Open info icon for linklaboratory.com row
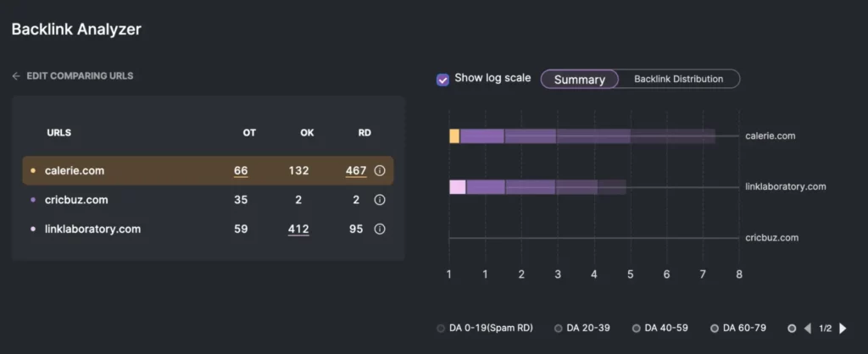This screenshot has height=354, width=868. [x=380, y=229]
